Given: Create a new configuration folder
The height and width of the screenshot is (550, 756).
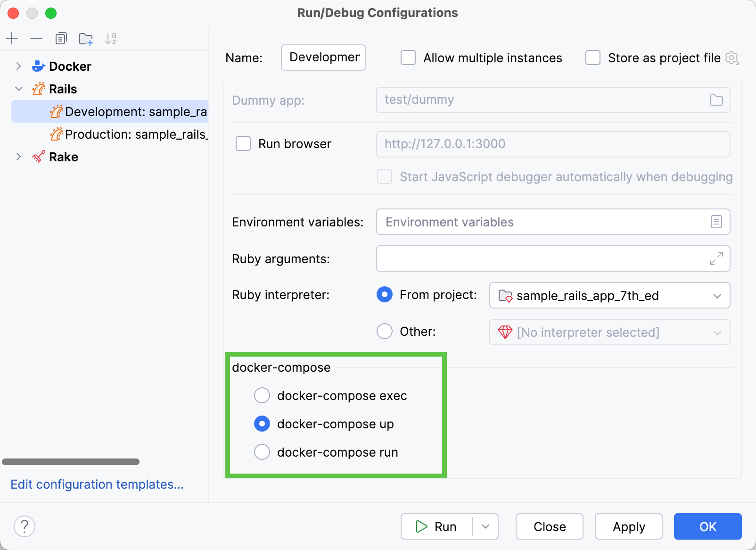Looking at the screenshot, I should tap(86, 38).
